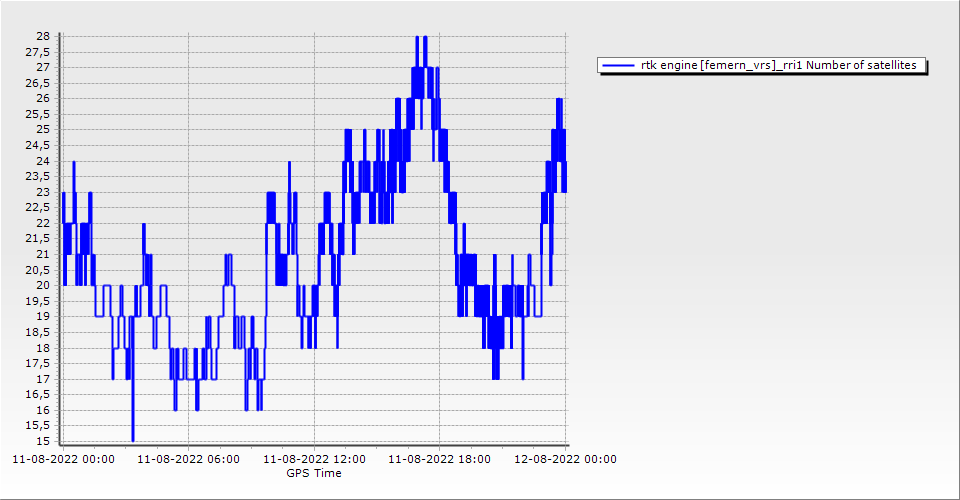This screenshot has height=500, width=960.
Task: Click the 17,5 y-axis tick label
Action: tap(39, 364)
